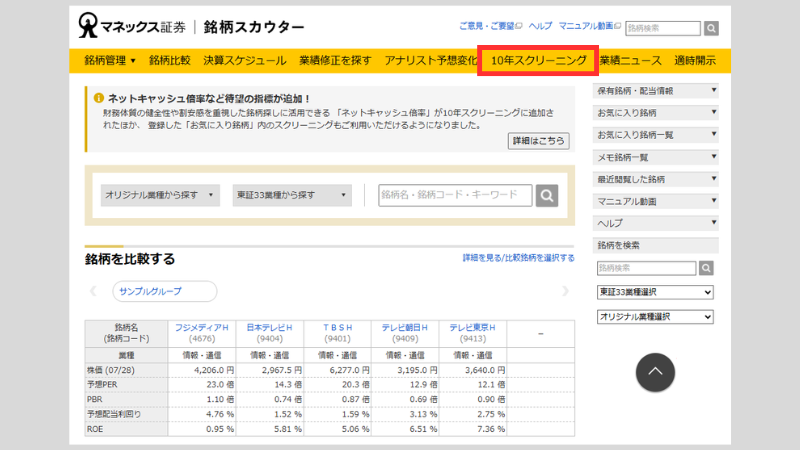Open TBSH stock link
The width and height of the screenshot is (800, 450).
point(337,328)
